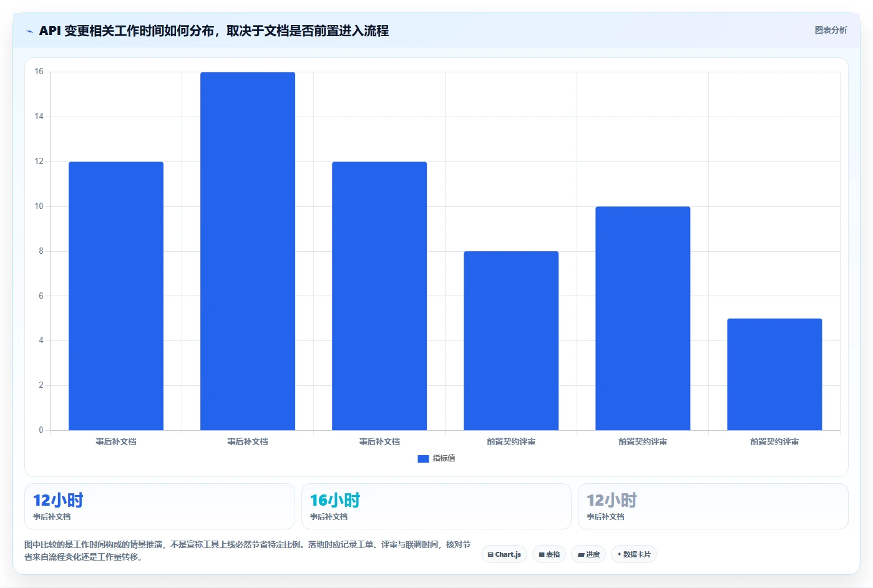Select the 数据卡片 chip
Screen dimensions: 873x588
click(x=634, y=554)
